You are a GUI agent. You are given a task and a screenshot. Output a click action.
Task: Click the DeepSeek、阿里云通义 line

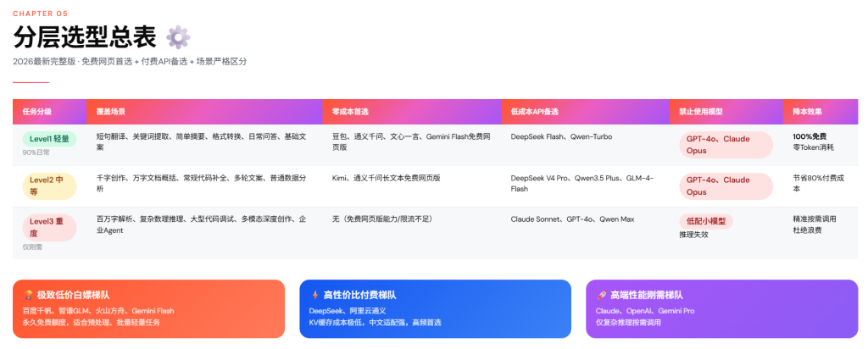[347, 311]
